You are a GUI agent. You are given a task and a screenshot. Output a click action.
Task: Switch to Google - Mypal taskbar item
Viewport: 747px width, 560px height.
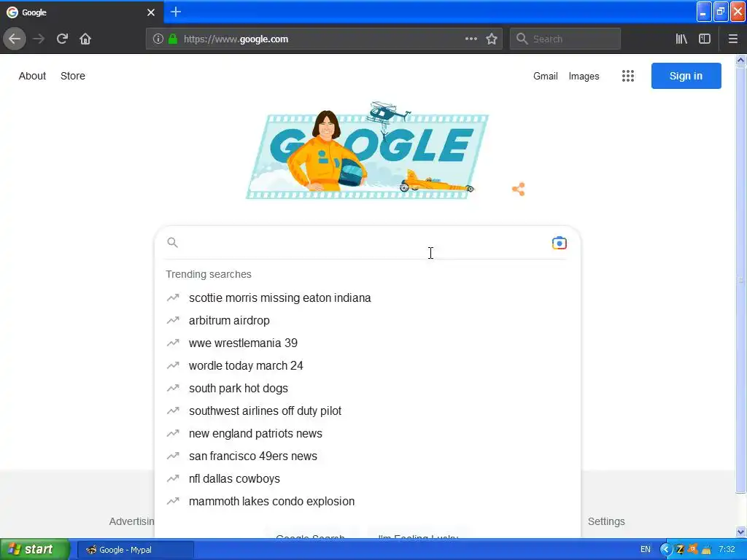(136, 550)
